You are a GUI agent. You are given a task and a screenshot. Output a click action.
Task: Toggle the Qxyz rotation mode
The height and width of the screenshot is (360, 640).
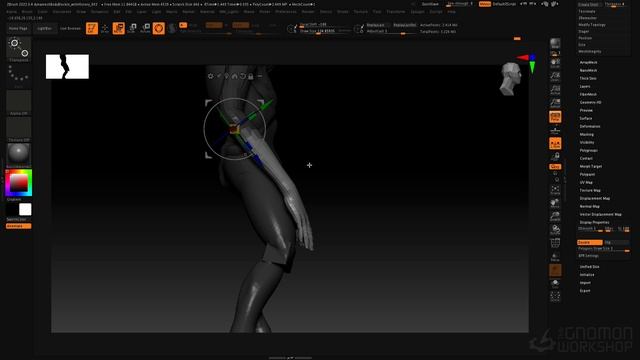tap(555, 167)
